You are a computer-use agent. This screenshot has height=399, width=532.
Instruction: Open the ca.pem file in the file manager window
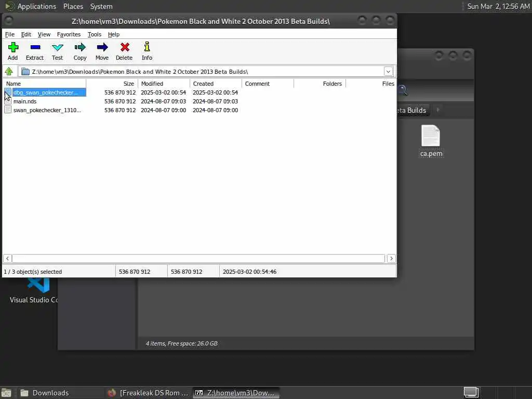[431, 140]
